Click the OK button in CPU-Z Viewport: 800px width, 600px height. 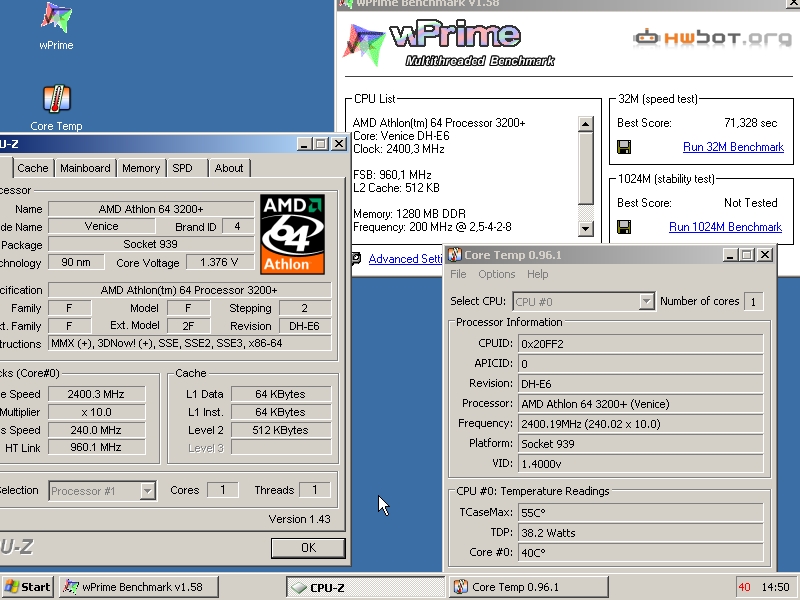pyautogui.click(x=308, y=547)
